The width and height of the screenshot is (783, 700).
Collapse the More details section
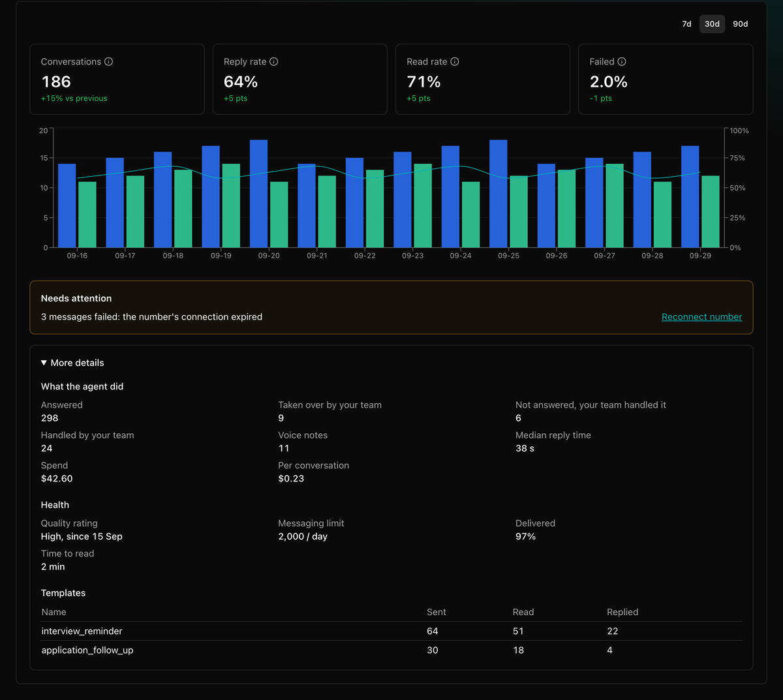point(72,363)
